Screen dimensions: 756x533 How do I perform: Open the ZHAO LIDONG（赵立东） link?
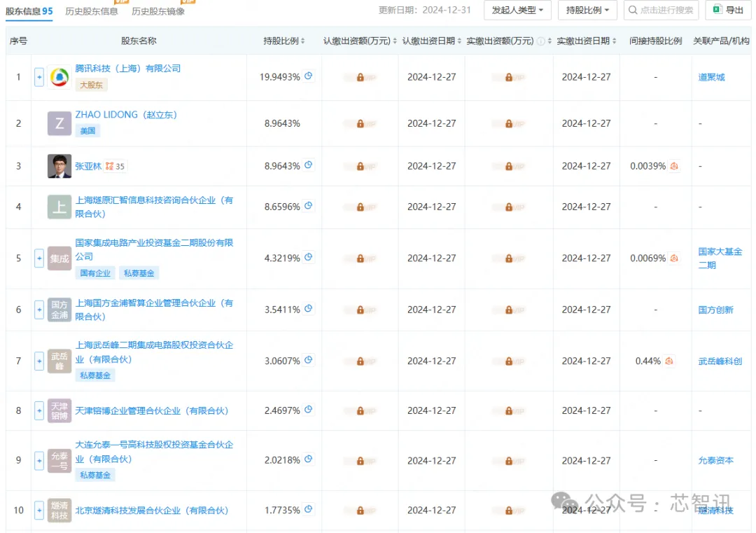126,115
